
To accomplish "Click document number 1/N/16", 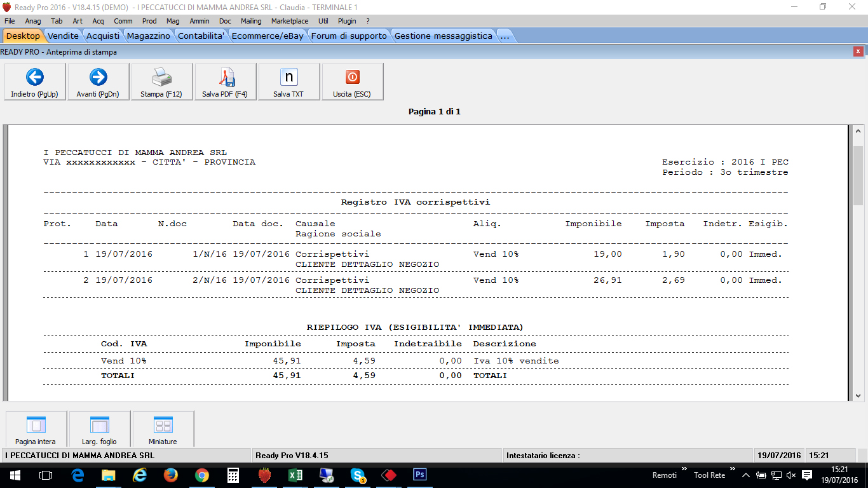I will pos(209,254).
